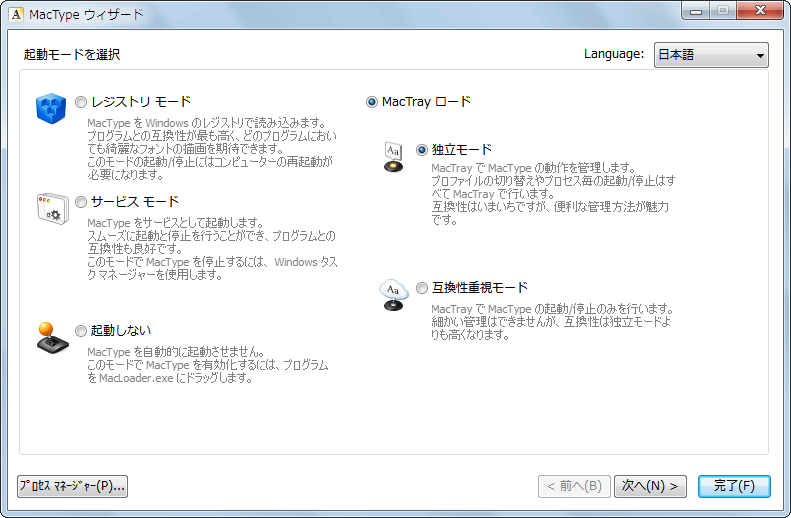Viewport: 791px width, 518px height.
Task: Click the service mode gear window icon
Action: (52, 209)
